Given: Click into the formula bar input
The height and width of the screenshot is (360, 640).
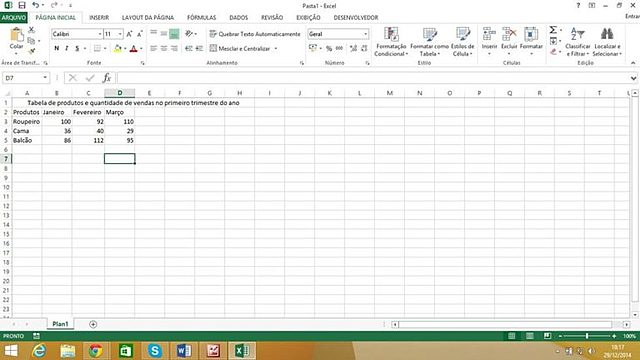Looking at the screenshot, I should (x=372, y=78).
